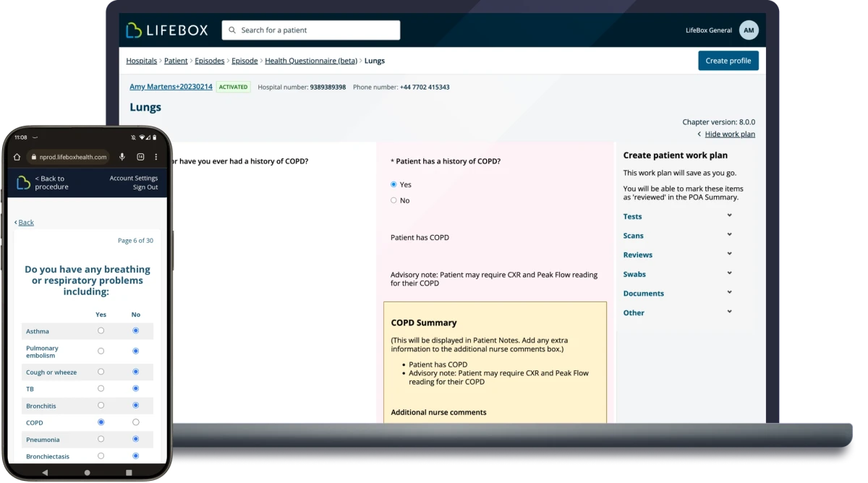Tap the Android recent apps square button
This screenshot has height=483, width=868.
[130, 472]
